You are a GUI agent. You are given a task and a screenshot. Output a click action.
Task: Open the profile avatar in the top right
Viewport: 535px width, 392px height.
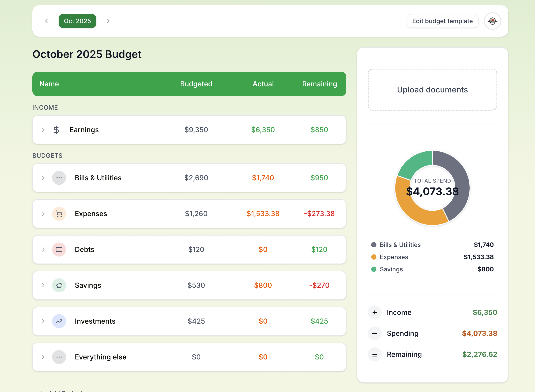492,21
